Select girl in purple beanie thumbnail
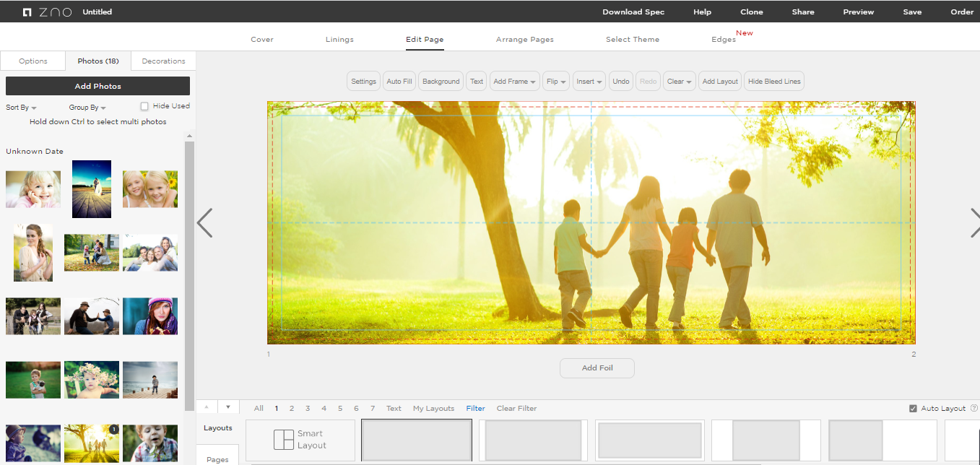Image resolution: width=980 pixels, height=465 pixels. 150,316
